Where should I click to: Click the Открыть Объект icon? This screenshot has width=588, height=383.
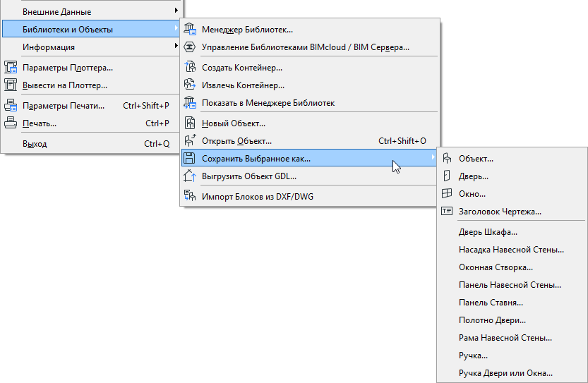click(x=190, y=140)
